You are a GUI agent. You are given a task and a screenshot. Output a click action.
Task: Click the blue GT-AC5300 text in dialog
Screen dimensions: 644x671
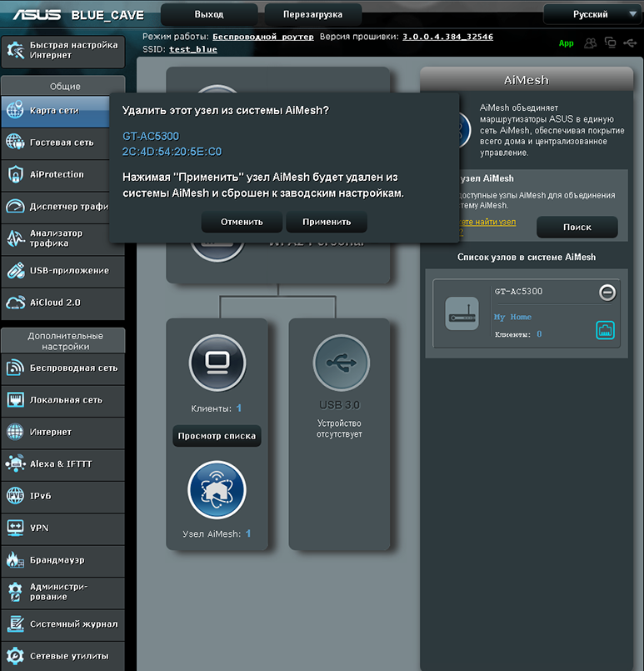tap(151, 136)
